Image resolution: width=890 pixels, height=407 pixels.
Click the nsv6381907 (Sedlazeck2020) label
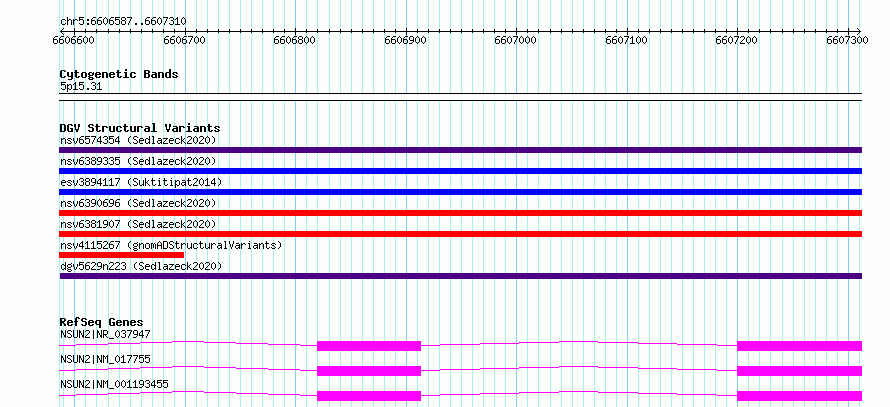(138, 224)
